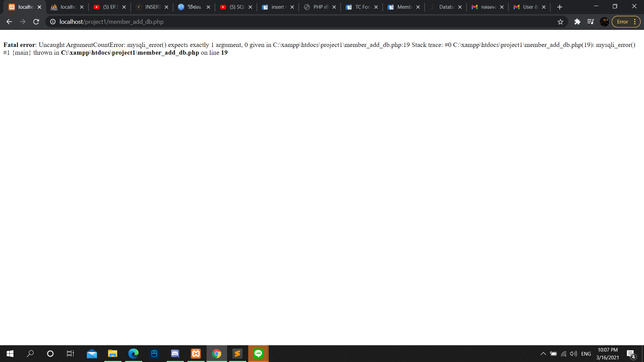Click the Error update button
Screen dimensions: 644x362
622,22
